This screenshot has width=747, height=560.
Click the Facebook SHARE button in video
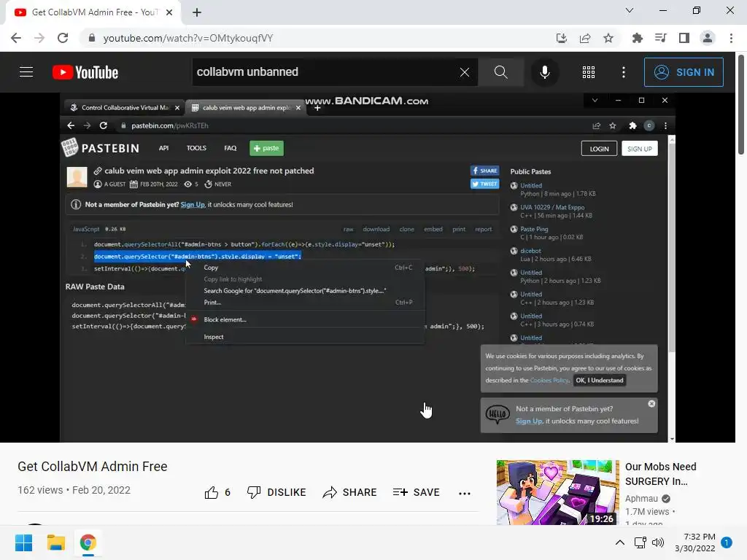484,171
